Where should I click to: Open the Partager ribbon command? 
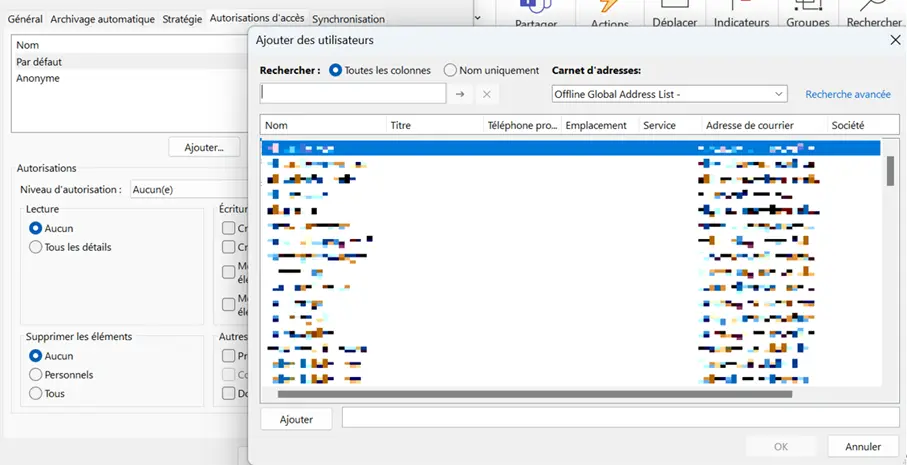536,16
